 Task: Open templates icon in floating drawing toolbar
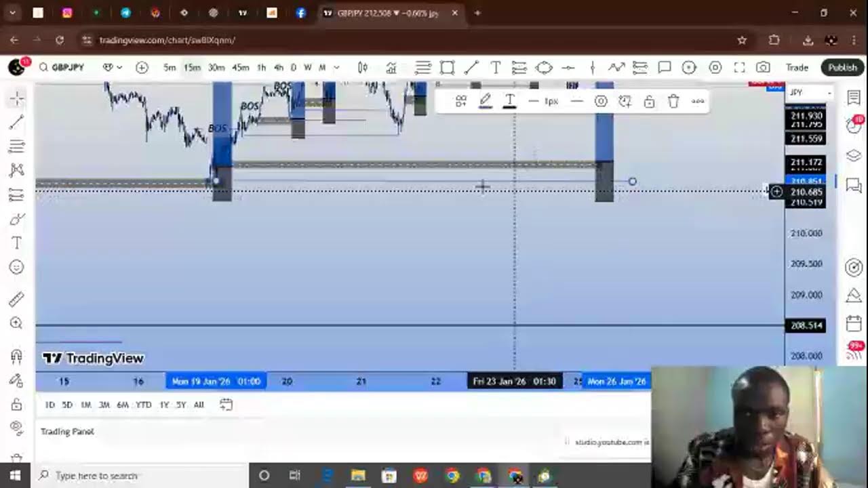(x=461, y=102)
